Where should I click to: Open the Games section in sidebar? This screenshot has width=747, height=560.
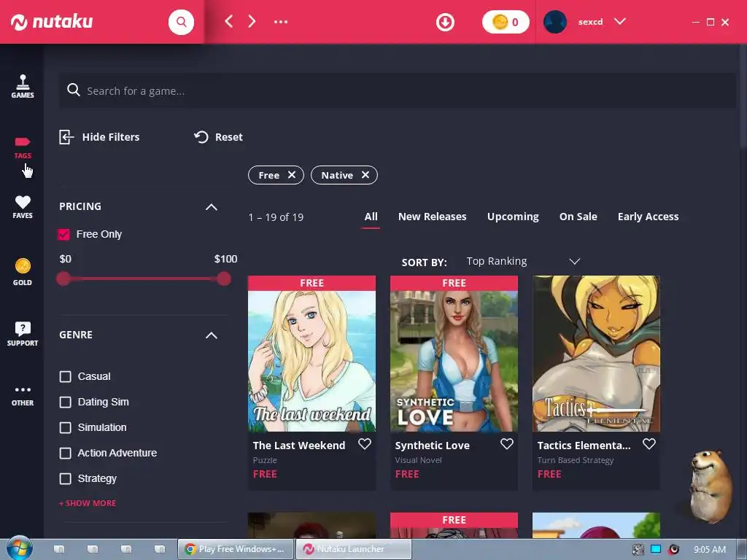pos(23,87)
